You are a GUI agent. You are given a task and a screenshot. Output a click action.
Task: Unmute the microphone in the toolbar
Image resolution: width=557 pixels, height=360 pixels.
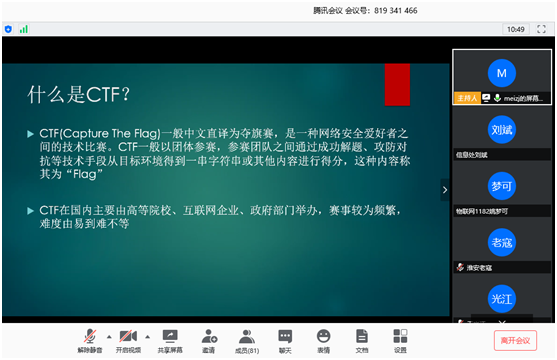[x=90, y=340]
